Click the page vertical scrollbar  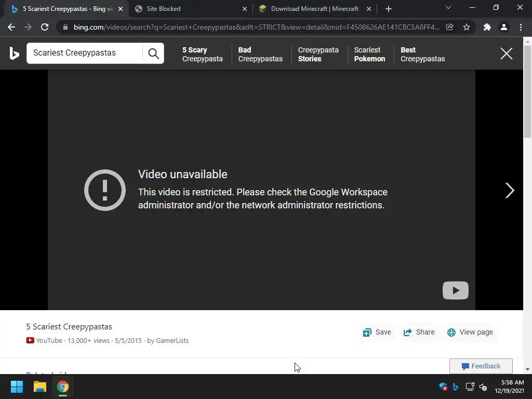click(x=527, y=91)
